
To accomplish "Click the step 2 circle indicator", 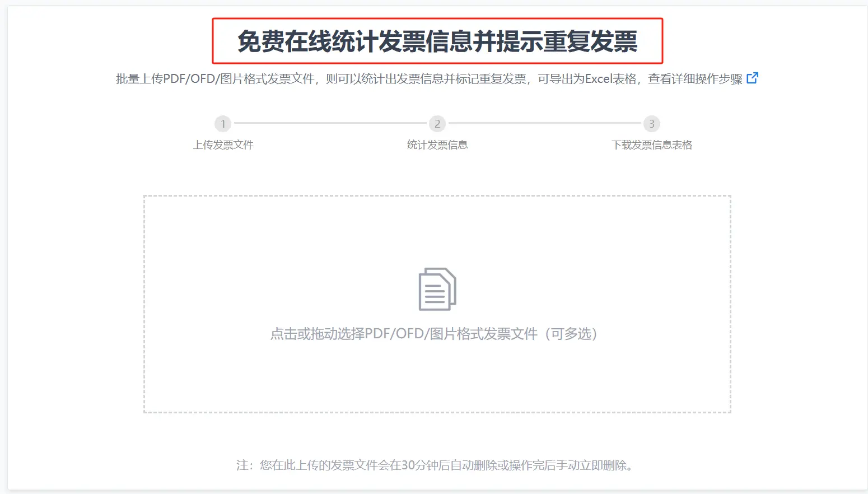I will [437, 124].
